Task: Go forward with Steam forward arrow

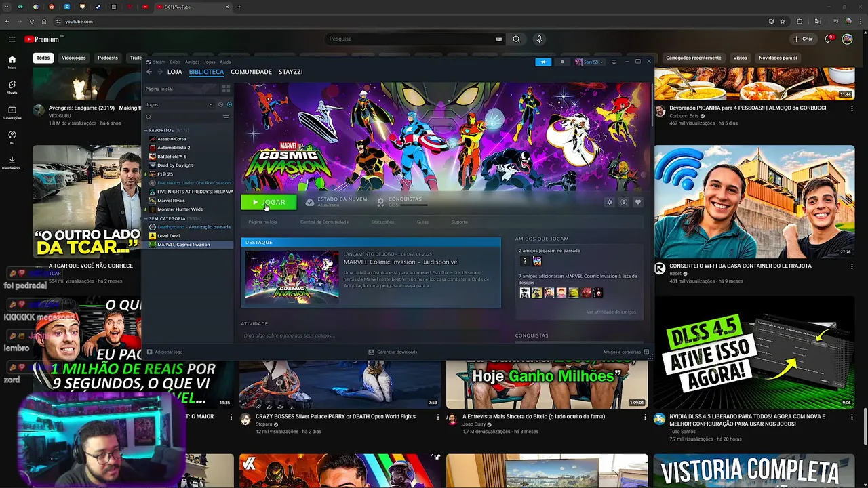Action: (x=160, y=72)
